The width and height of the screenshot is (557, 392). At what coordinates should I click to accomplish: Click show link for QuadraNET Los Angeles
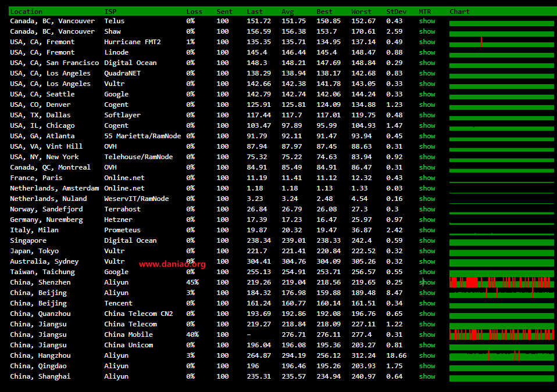[427, 73]
